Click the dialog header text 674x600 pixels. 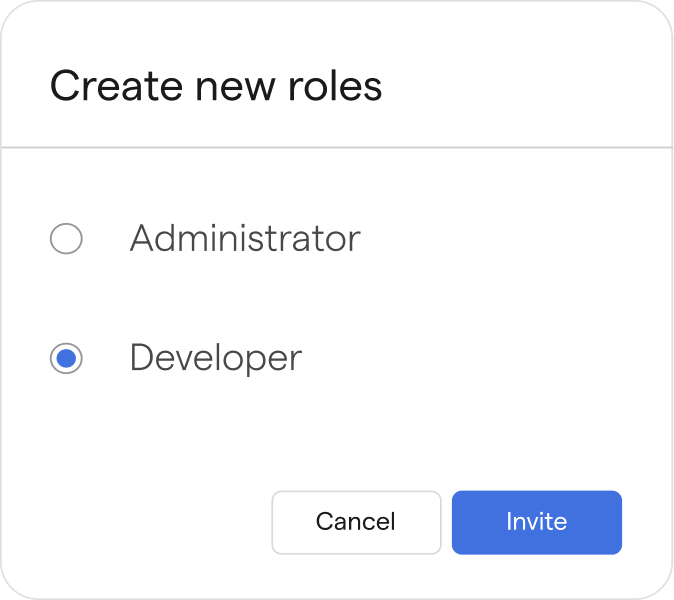click(216, 87)
